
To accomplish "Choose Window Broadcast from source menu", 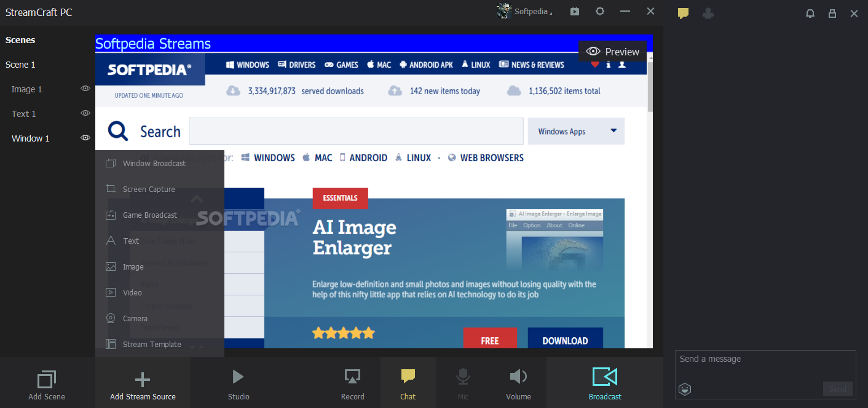I will 160,163.
